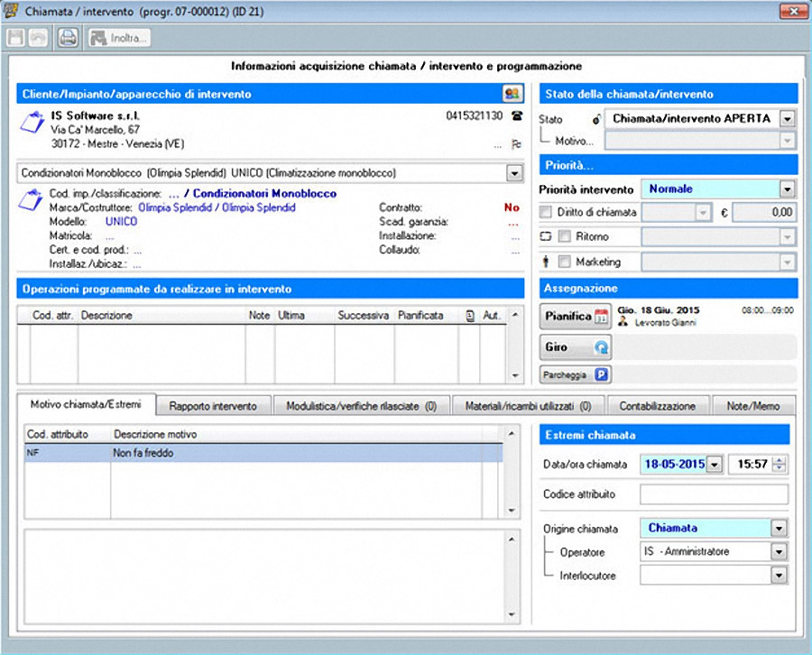Click the save icon in the toolbar
This screenshot has height=655, width=812.
point(15,38)
